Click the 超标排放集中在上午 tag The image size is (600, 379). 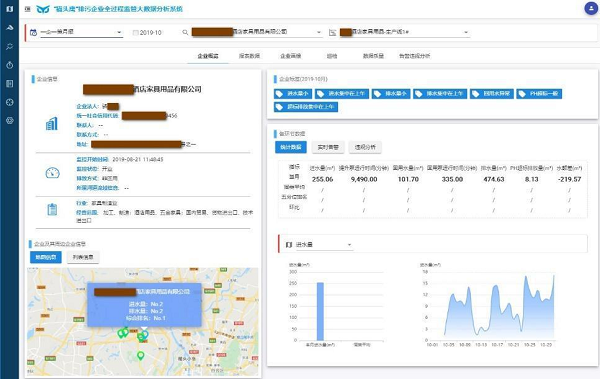pyautogui.click(x=306, y=107)
